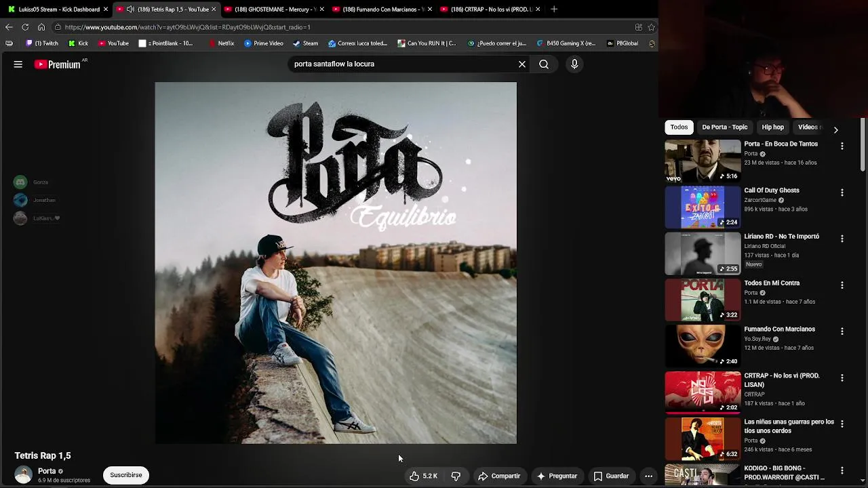Bookmark this page with the star icon
Screen dimensions: 868x488
(x=651, y=27)
